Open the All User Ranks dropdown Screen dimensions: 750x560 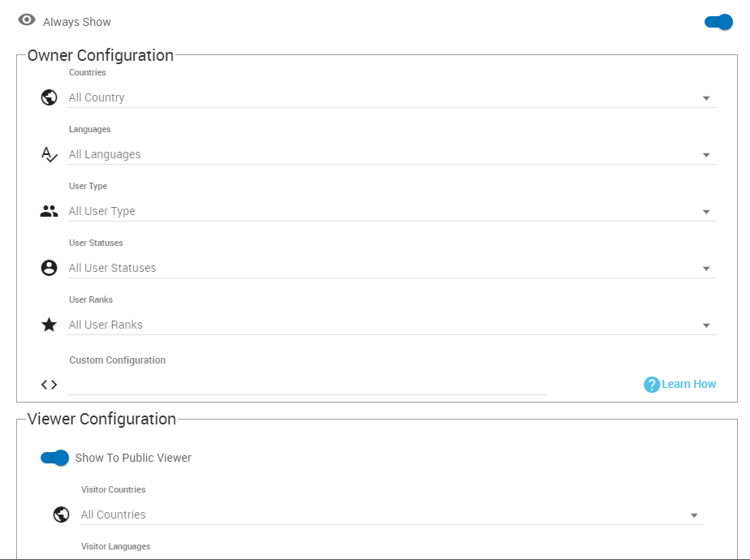(390, 325)
